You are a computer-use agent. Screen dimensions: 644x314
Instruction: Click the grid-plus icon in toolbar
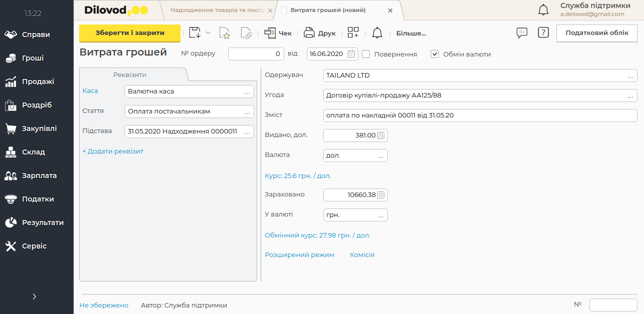pos(353,33)
